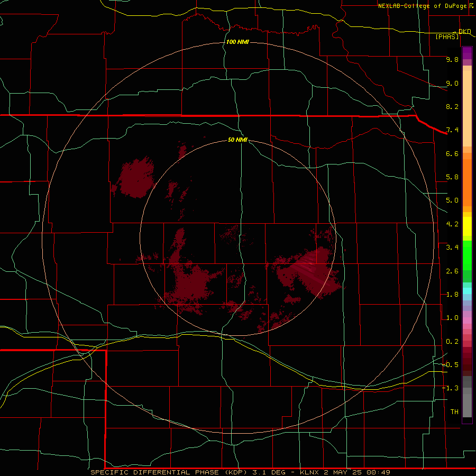
Task: Click the 9.0 value on the color scale
Action: (452, 83)
